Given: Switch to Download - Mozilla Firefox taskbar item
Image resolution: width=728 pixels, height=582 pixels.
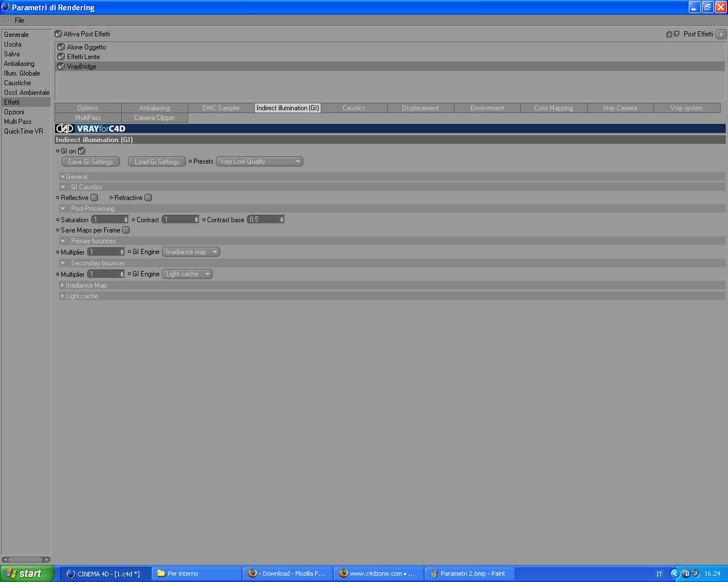Looking at the screenshot, I should [287, 573].
